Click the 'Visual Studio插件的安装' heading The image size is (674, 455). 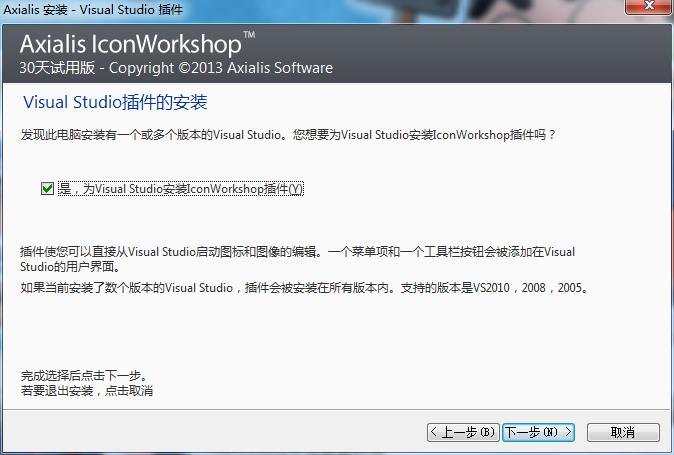114,103
